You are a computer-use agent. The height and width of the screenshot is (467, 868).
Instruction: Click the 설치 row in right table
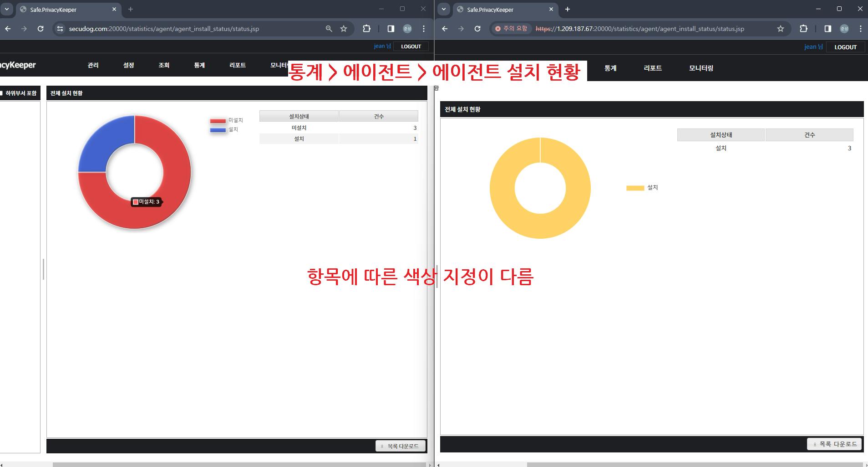tap(765, 148)
